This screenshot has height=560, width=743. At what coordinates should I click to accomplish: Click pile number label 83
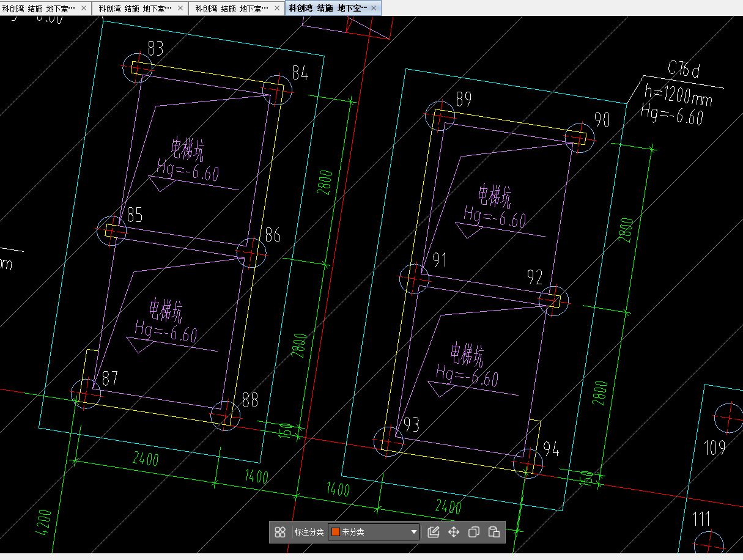[x=155, y=49]
